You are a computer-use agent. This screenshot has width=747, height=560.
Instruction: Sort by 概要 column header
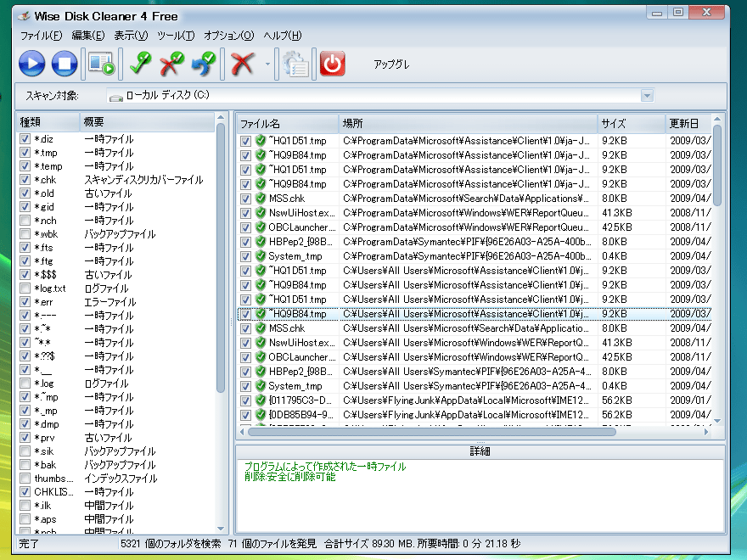(x=147, y=122)
